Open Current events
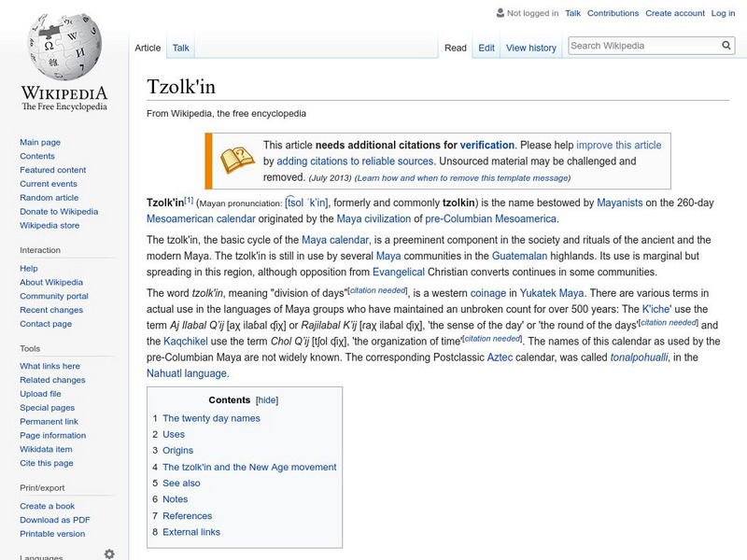747x560 pixels. 49,183
